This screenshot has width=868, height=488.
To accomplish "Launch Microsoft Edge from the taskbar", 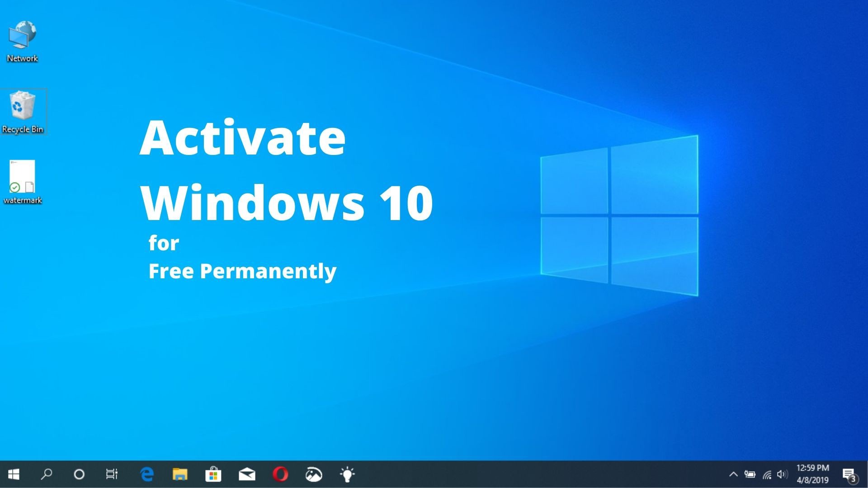I will pos(147,474).
